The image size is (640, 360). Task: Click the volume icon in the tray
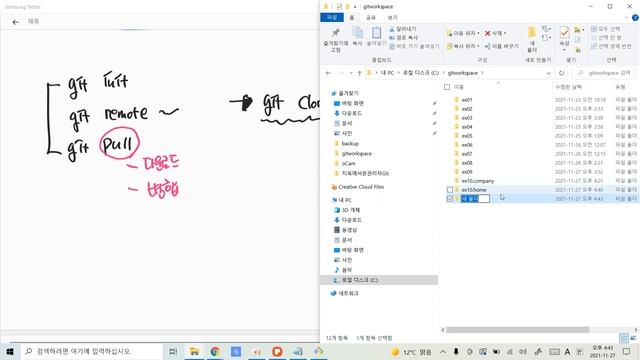pos(523,351)
